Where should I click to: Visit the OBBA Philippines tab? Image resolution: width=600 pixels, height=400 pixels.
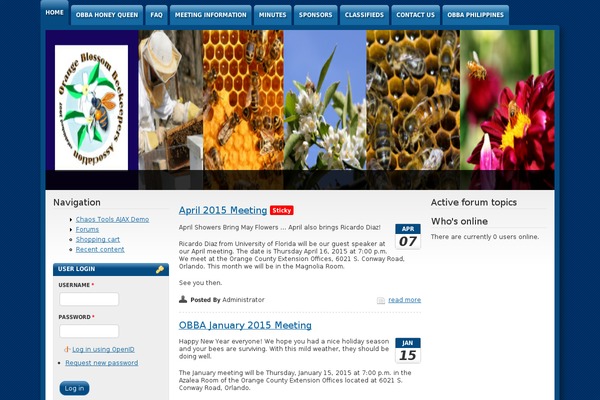pos(475,15)
